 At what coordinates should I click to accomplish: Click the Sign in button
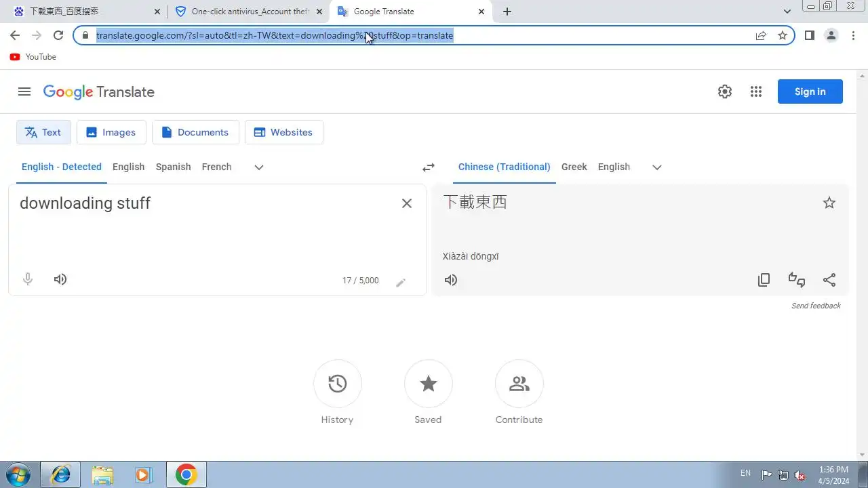pyautogui.click(x=810, y=91)
